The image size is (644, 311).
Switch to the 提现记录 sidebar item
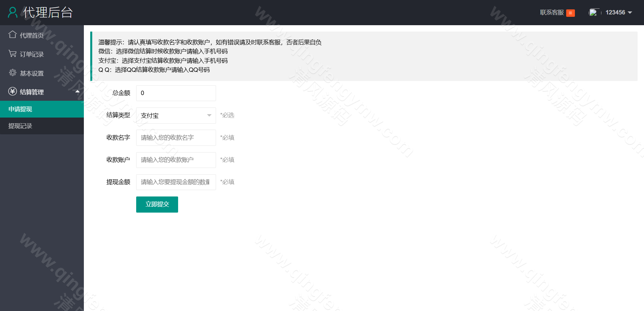pos(20,126)
